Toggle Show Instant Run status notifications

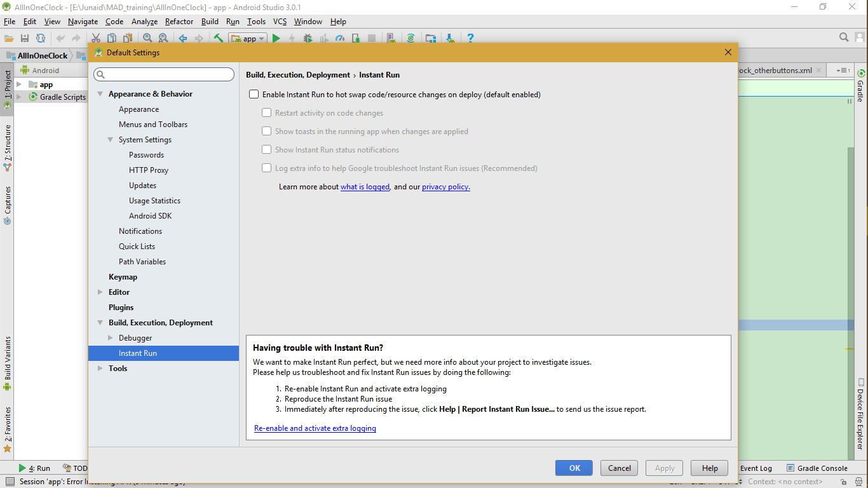pos(267,150)
